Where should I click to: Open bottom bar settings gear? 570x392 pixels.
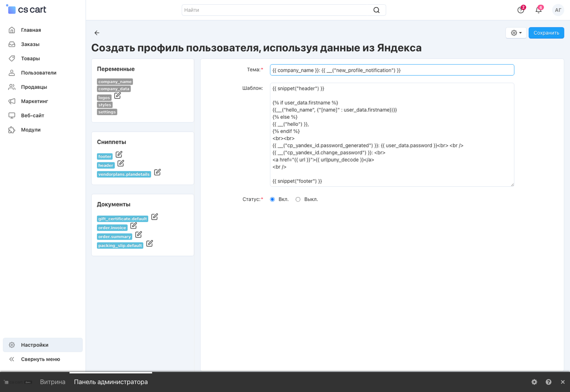coord(534,382)
